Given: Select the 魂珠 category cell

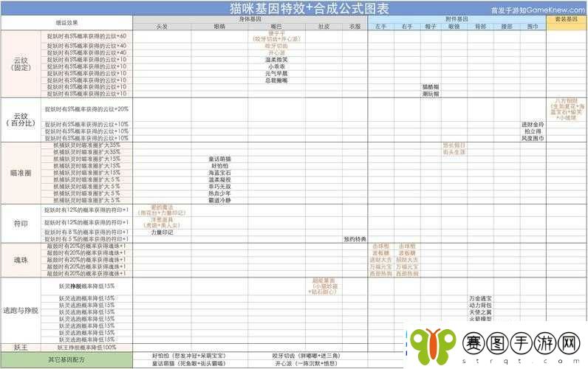Looking at the screenshot, I should (x=21, y=260).
